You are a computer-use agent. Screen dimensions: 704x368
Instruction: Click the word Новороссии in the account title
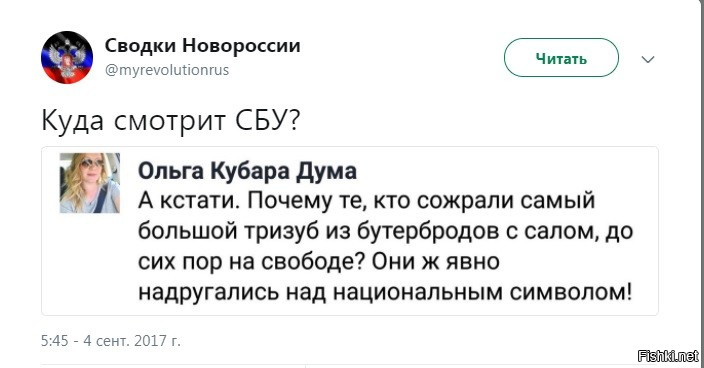click(242, 46)
